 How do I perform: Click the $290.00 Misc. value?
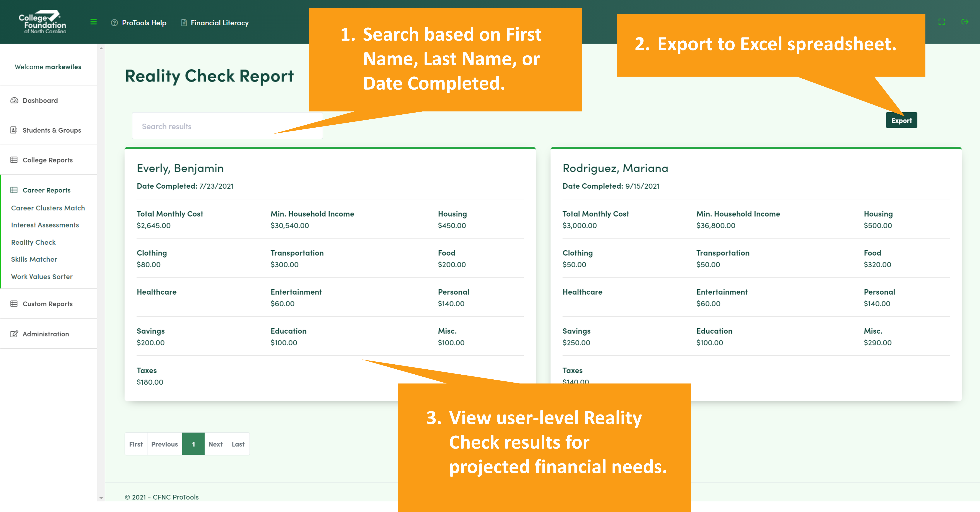point(877,343)
